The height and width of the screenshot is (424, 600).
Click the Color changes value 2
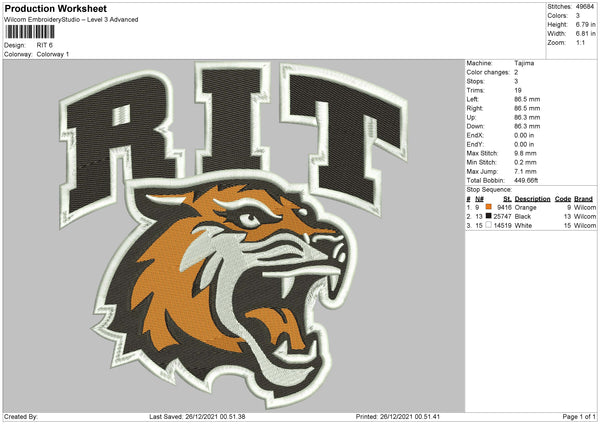pos(516,72)
